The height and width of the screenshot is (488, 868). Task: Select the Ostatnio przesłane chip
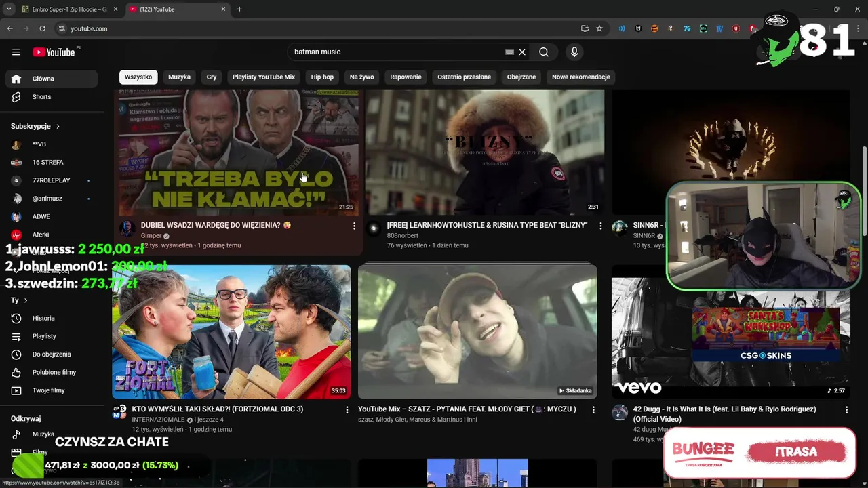[464, 77]
